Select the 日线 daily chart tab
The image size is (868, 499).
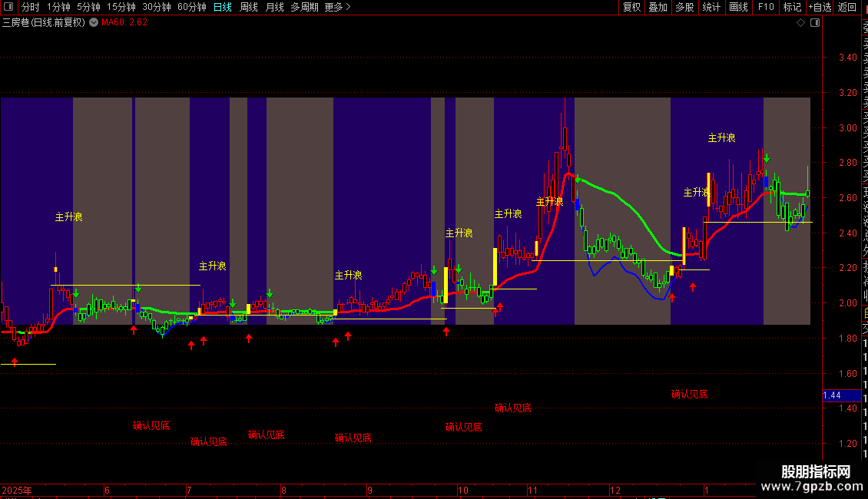(223, 7)
